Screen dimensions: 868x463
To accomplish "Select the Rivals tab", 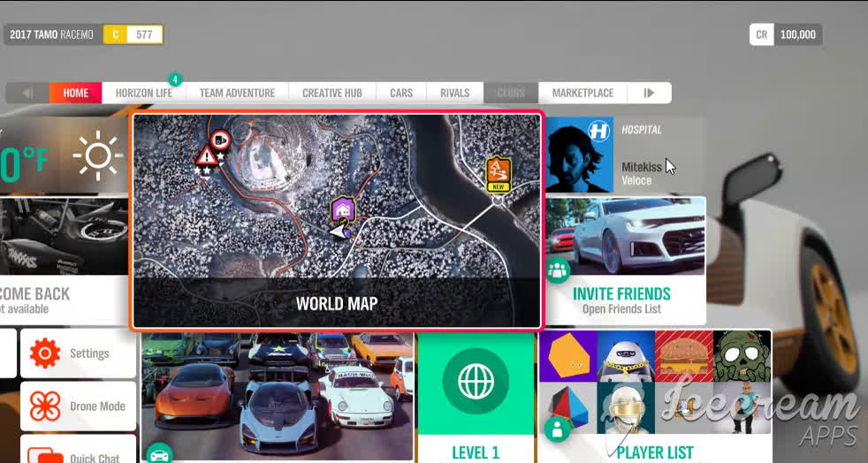I will [454, 93].
